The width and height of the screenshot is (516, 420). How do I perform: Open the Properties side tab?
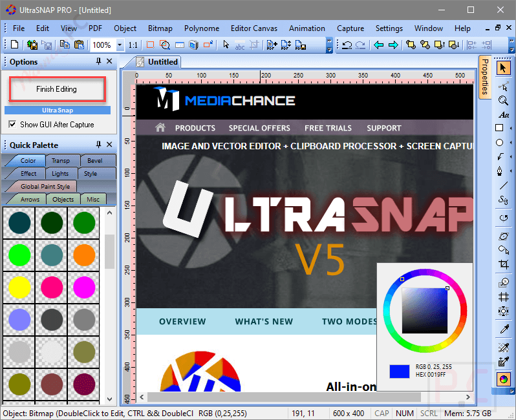[485, 77]
